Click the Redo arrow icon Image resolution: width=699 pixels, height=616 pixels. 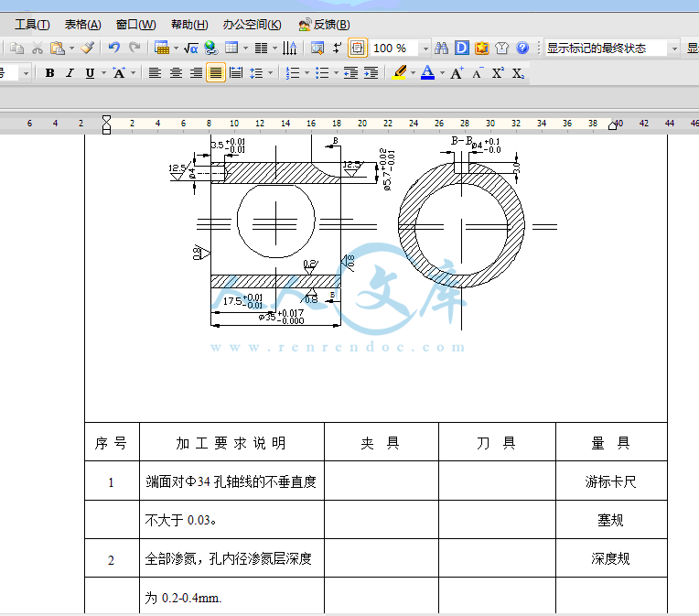134,48
